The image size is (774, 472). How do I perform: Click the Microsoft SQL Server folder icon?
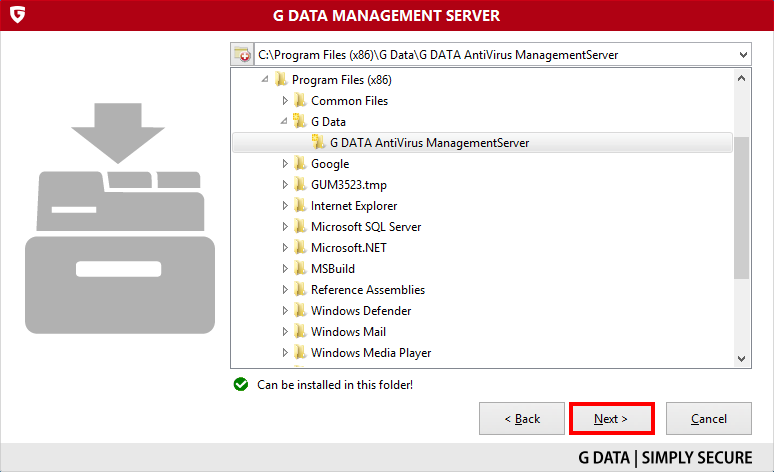coord(300,227)
